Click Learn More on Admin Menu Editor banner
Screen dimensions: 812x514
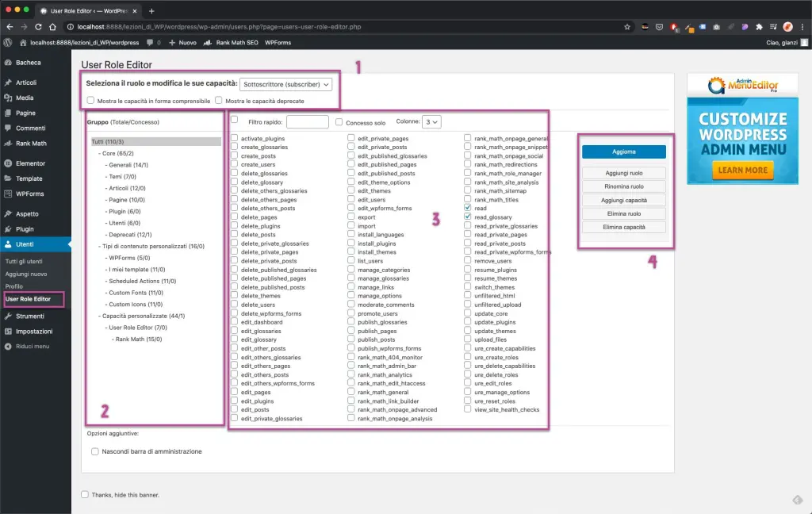[x=742, y=170]
